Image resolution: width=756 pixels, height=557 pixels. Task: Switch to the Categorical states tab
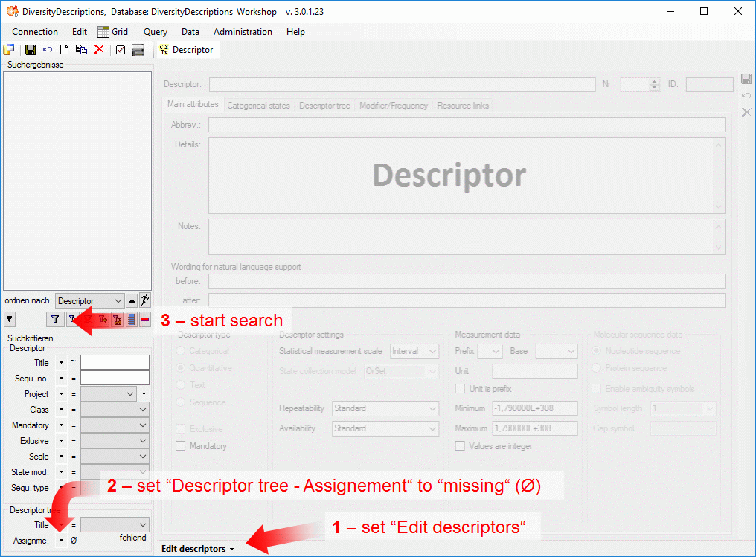258,106
